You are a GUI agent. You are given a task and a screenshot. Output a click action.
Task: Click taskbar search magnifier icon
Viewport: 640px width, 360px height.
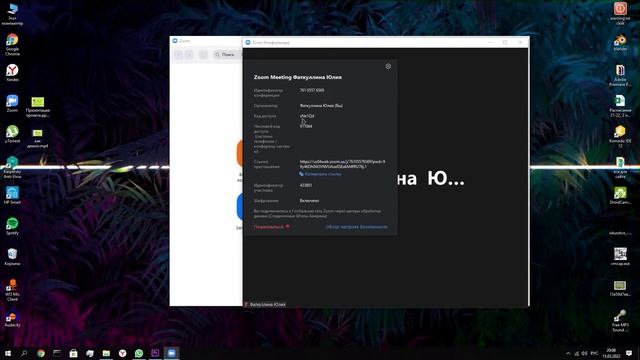[x=24, y=353]
